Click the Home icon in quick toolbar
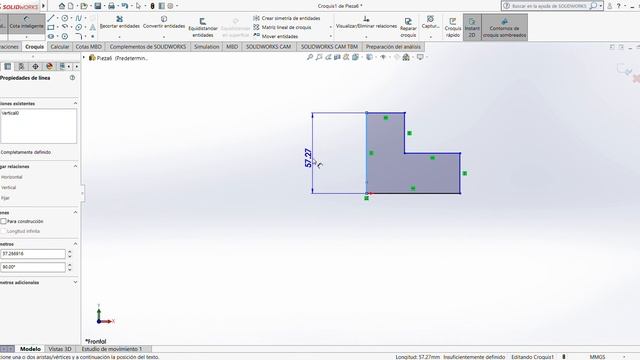 [62, 6]
